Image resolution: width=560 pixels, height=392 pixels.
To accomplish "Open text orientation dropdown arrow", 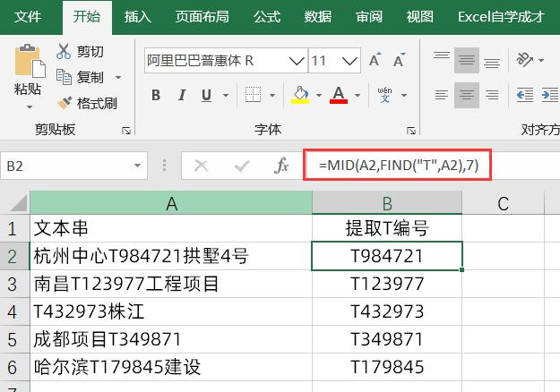I will click(x=541, y=60).
